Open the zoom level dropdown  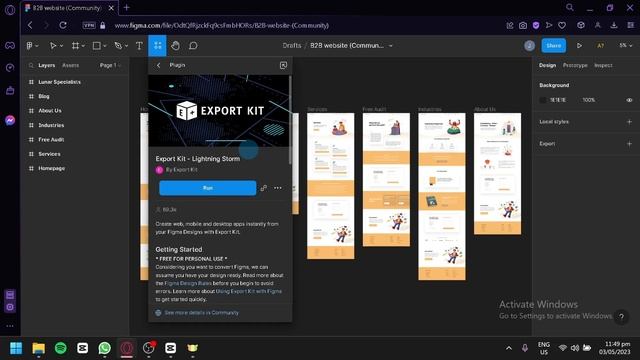625,45
